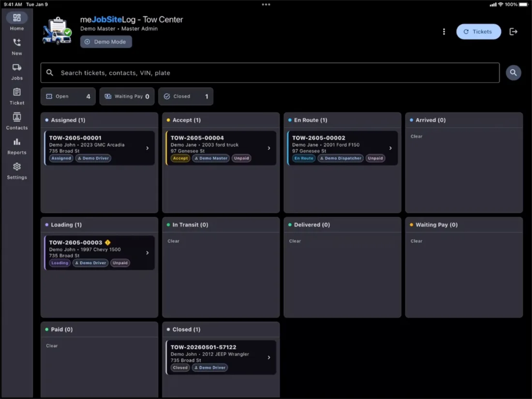
Task: Filter by Waiting Pay tickets
Action: click(127, 96)
